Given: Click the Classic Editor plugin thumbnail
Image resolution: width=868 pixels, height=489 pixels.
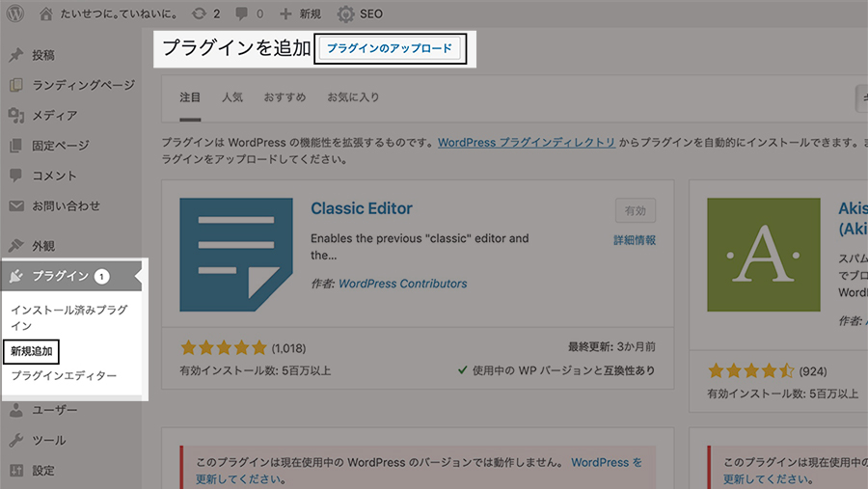Looking at the screenshot, I should [x=236, y=255].
